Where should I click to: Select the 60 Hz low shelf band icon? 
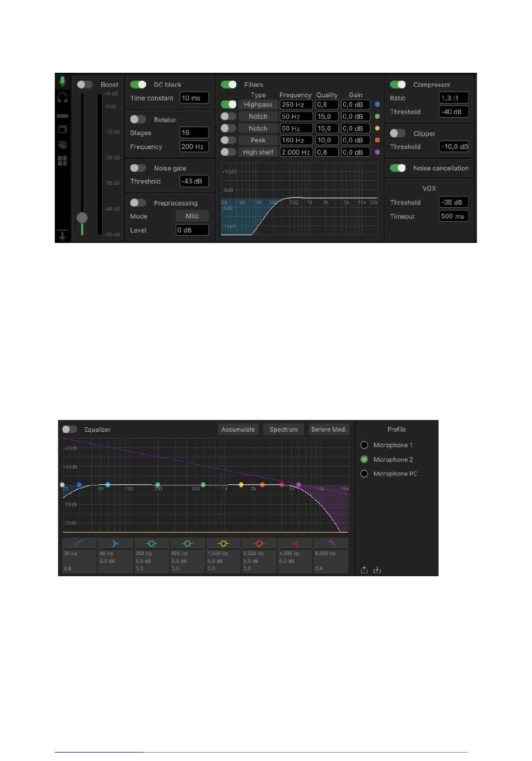click(115, 543)
